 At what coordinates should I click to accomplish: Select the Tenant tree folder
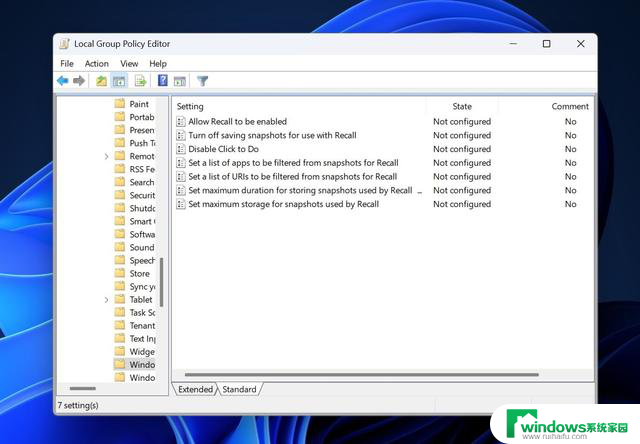tap(142, 326)
